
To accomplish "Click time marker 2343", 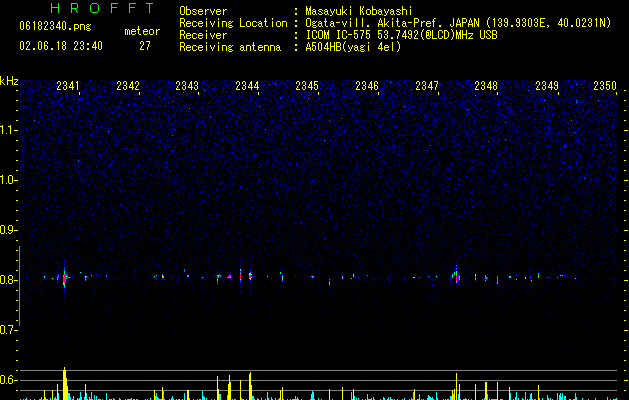I will coord(187,86).
